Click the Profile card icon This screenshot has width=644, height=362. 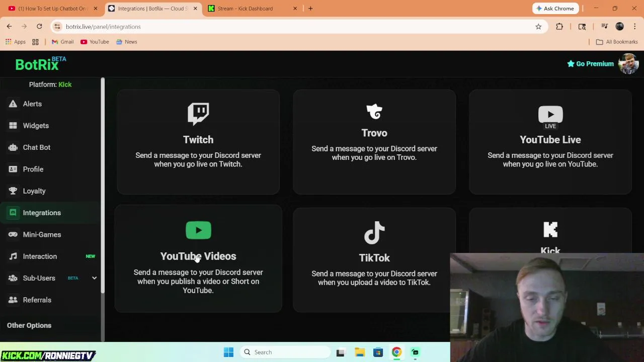13,169
